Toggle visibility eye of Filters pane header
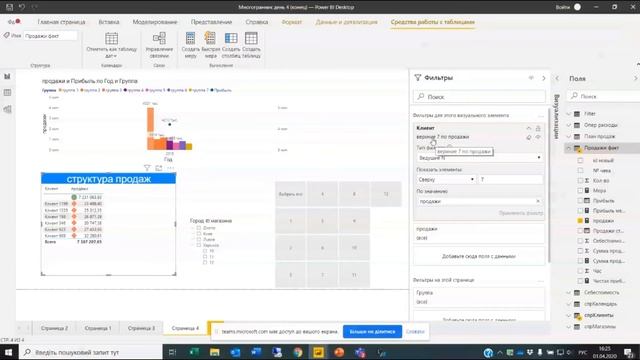The width and height of the screenshot is (640, 360). pyautogui.click(x=531, y=78)
